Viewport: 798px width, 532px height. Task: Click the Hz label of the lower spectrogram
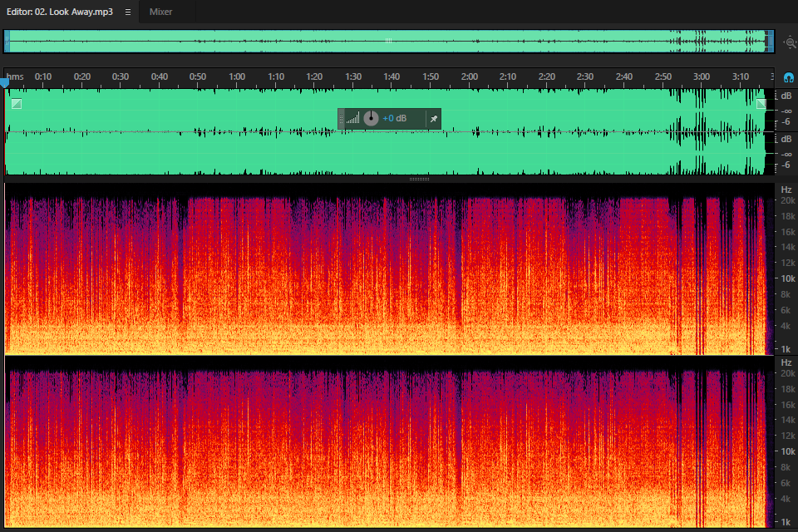(786, 362)
